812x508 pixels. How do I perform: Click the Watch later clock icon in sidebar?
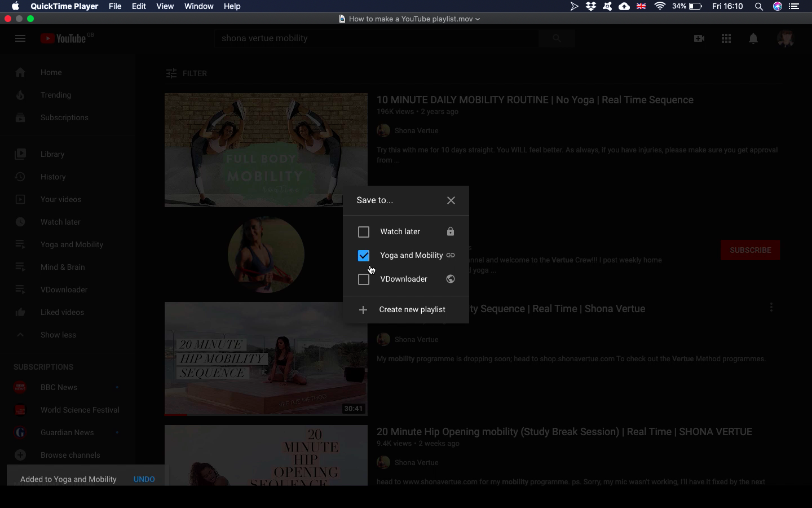pyautogui.click(x=20, y=222)
